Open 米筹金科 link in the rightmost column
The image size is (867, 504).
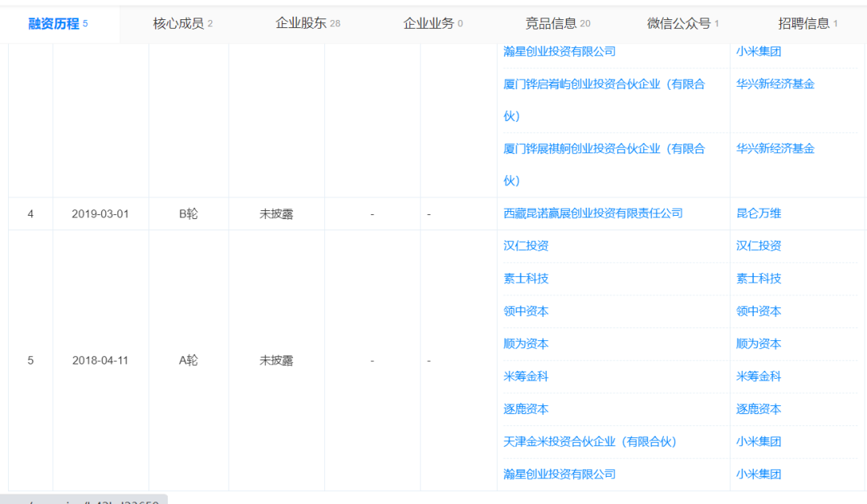pyautogui.click(x=759, y=376)
